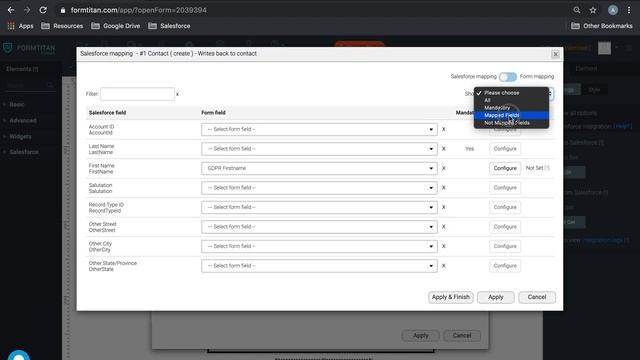
Task: Open the Apps shortcut in the bookmarks bar
Action: pos(20,26)
